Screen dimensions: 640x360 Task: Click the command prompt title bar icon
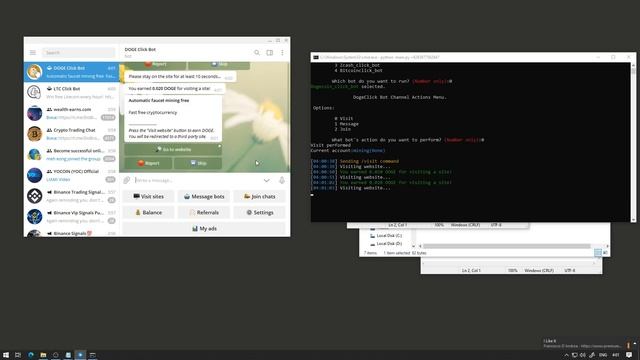(316, 58)
